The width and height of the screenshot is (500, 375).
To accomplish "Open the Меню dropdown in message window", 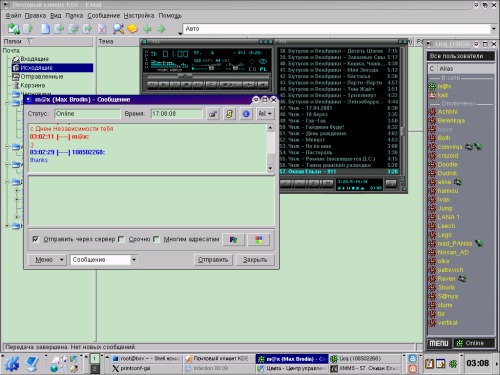I will coord(47,260).
